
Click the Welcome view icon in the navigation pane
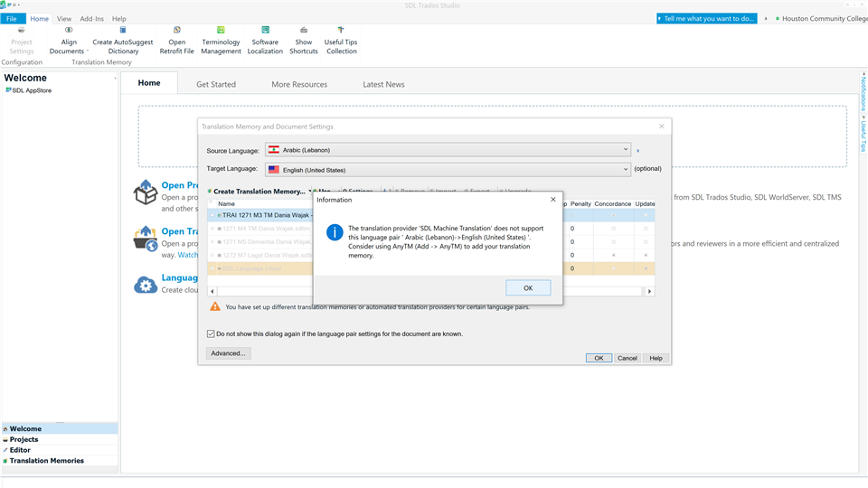click(x=5, y=428)
